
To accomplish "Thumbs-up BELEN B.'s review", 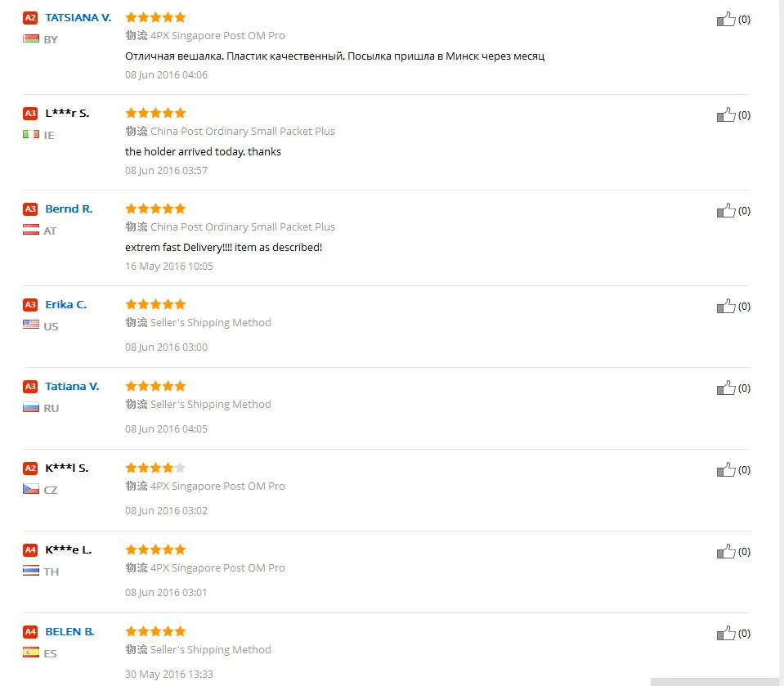I will [726, 633].
